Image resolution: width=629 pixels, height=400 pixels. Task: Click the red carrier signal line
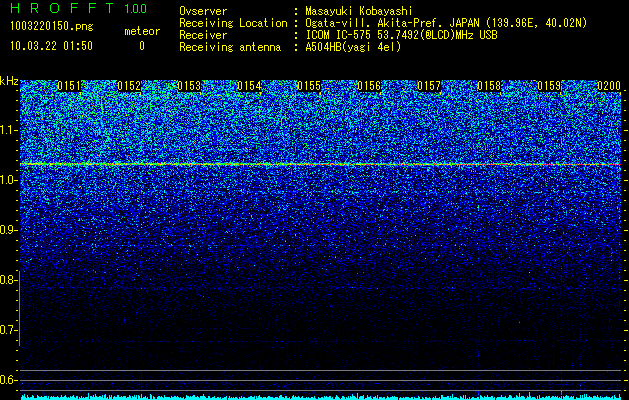[x=320, y=164]
